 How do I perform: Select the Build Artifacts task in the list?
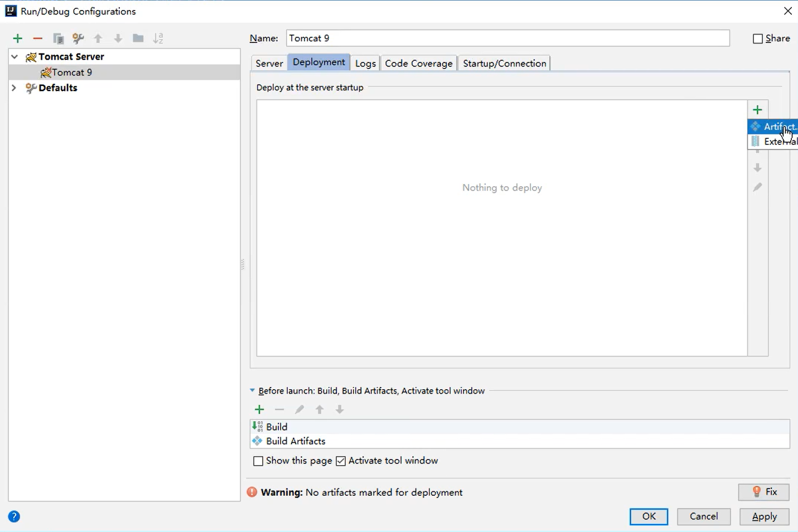click(x=520, y=441)
